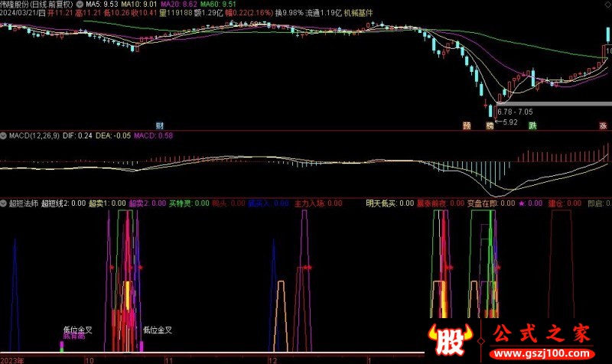Open the 超短法师 indicator dropdown arrow

(x=4, y=203)
